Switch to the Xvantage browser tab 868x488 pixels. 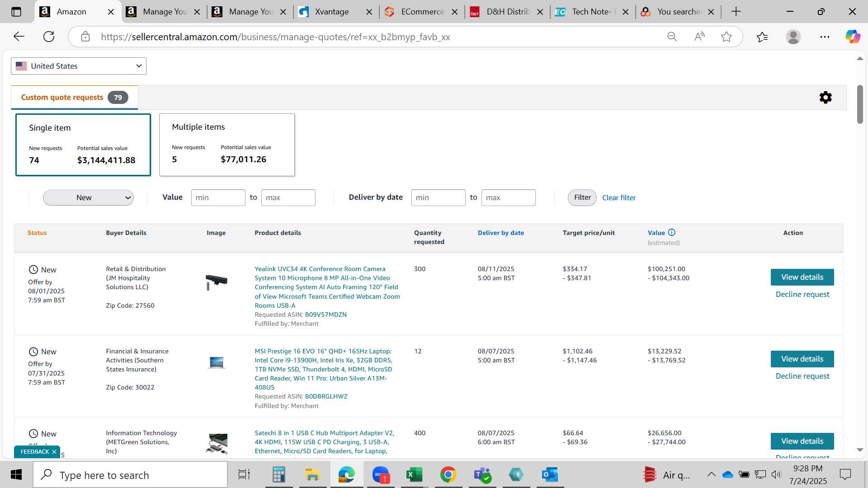click(331, 12)
